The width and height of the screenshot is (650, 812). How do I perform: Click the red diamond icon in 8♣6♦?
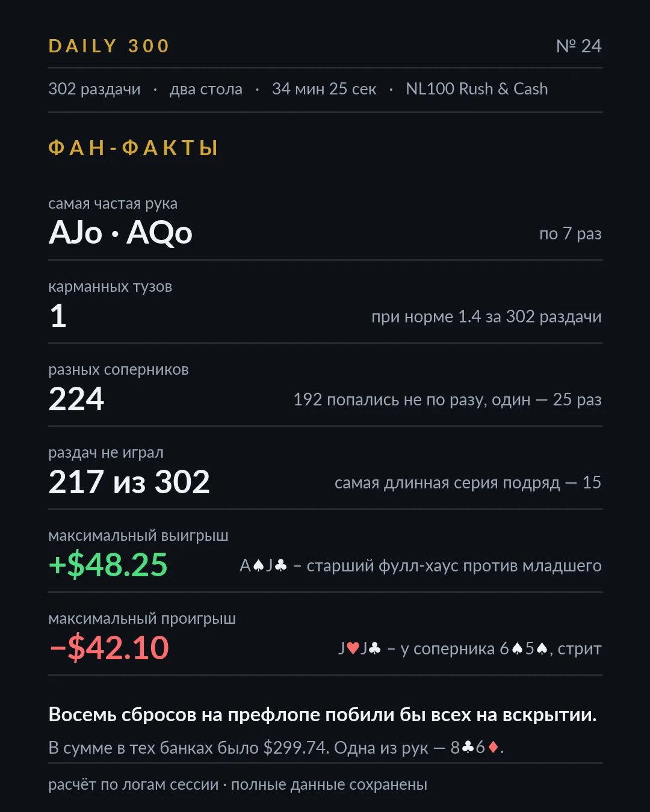click(x=493, y=748)
